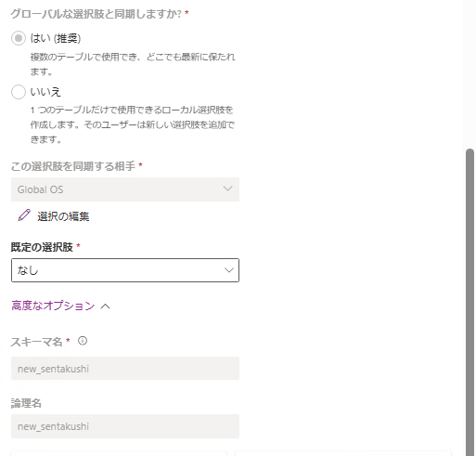
Task: Click the chevron in なし dropdown
Action: 229,270
